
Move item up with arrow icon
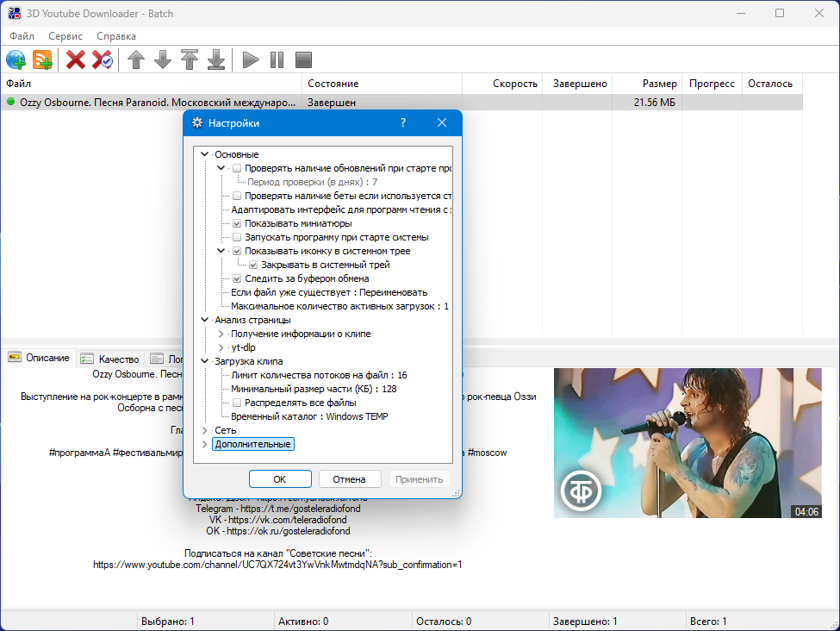[x=136, y=59]
